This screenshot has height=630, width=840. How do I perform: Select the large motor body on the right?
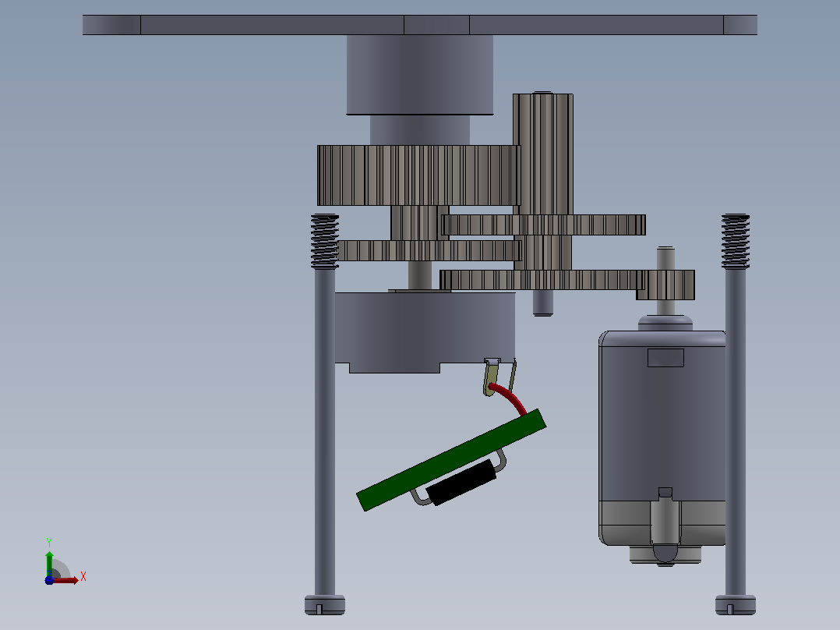(x=662, y=437)
